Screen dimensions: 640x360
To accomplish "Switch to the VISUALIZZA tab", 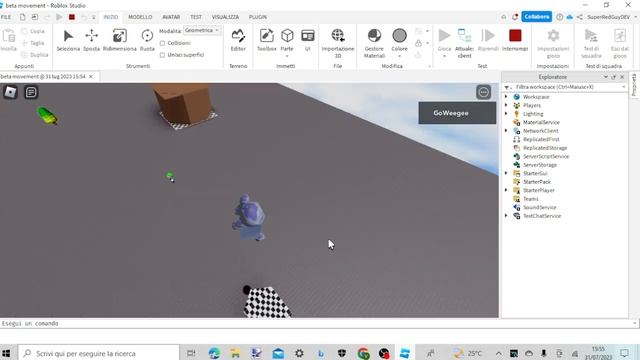I will 225,17.
